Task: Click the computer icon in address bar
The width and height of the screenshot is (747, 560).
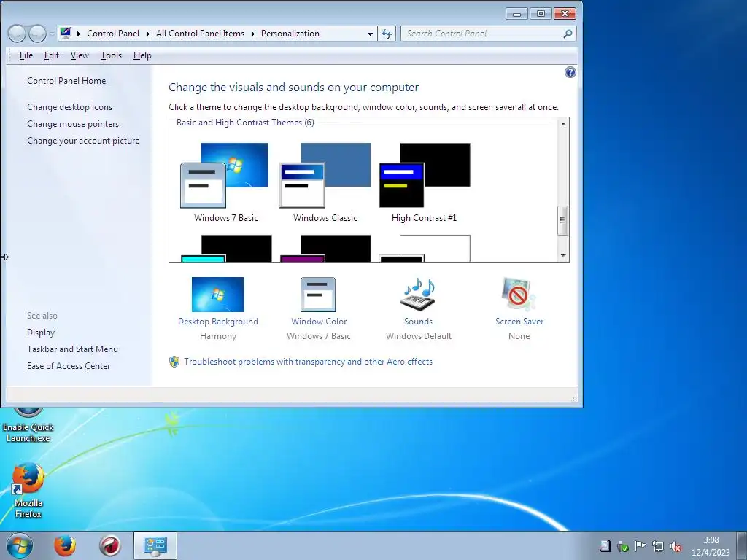Action: 66,34
